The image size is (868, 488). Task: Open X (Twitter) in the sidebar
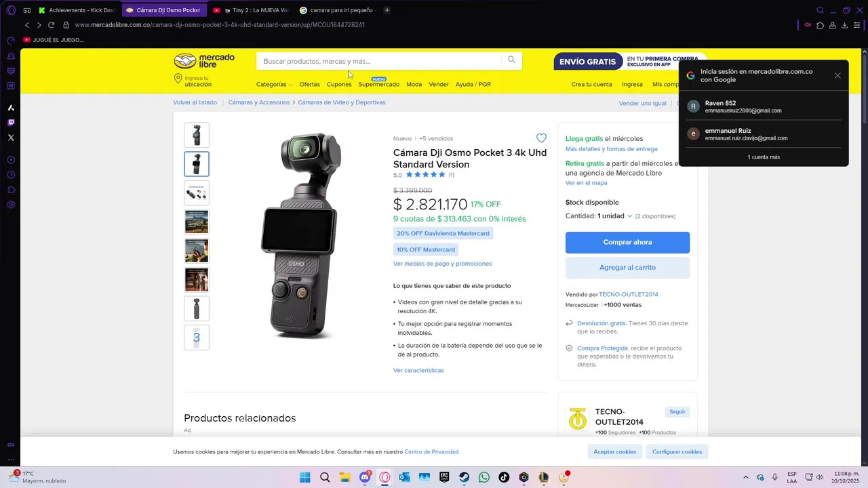point(11,138)
